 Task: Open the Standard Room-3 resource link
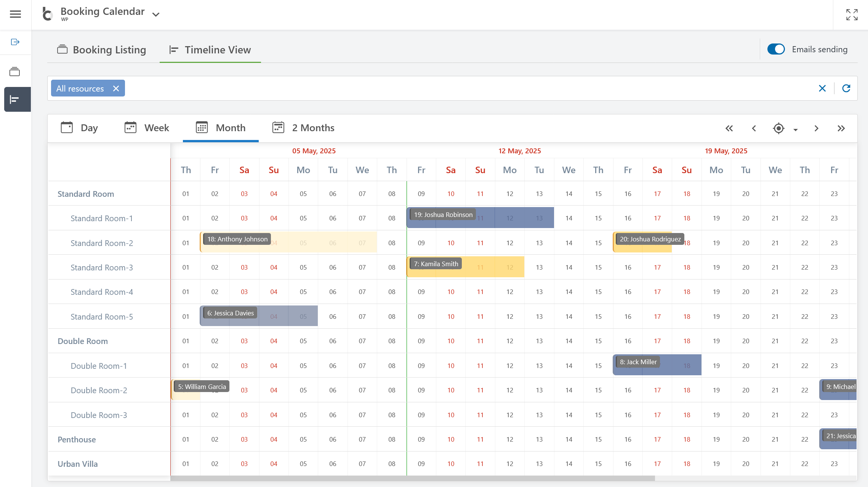pyautogui.click(x=101, y=267)
